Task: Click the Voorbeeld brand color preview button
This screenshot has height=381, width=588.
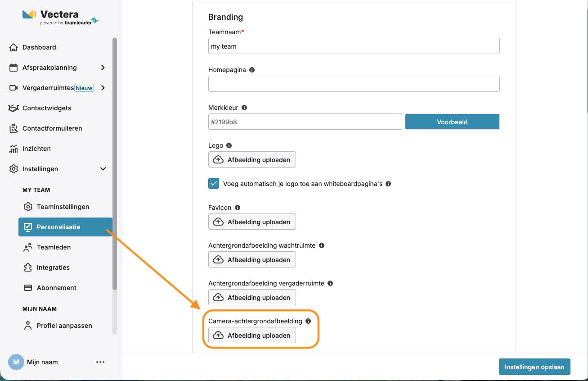Action: (x=452, y=122)
